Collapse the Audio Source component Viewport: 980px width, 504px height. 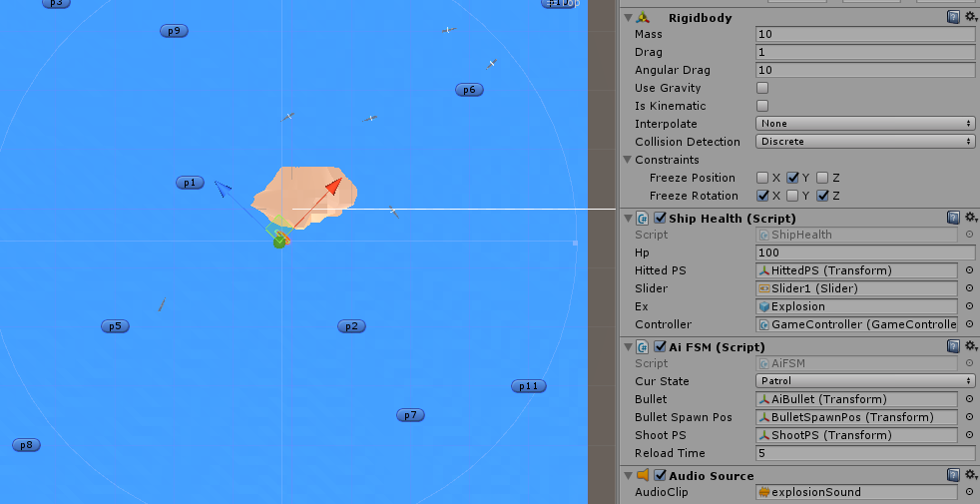[x=628, y=475]
